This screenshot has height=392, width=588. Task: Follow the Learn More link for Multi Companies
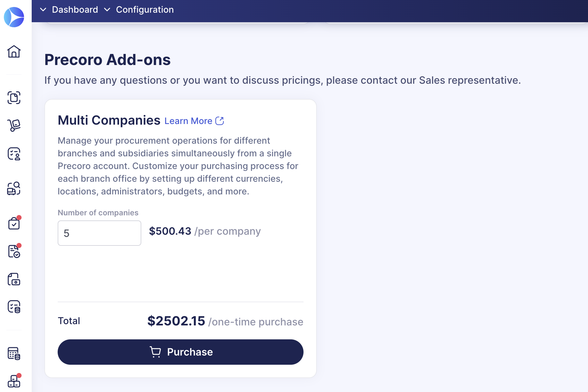(188, 121)
